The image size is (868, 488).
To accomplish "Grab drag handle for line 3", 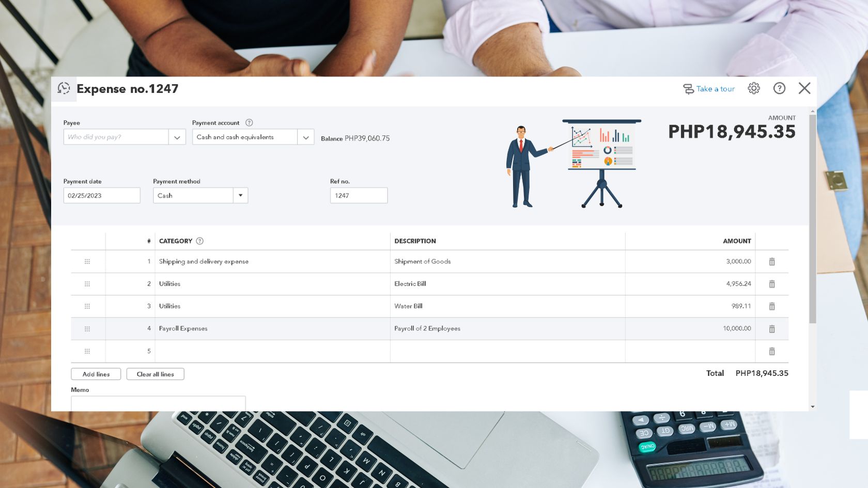I will (87, 306).
